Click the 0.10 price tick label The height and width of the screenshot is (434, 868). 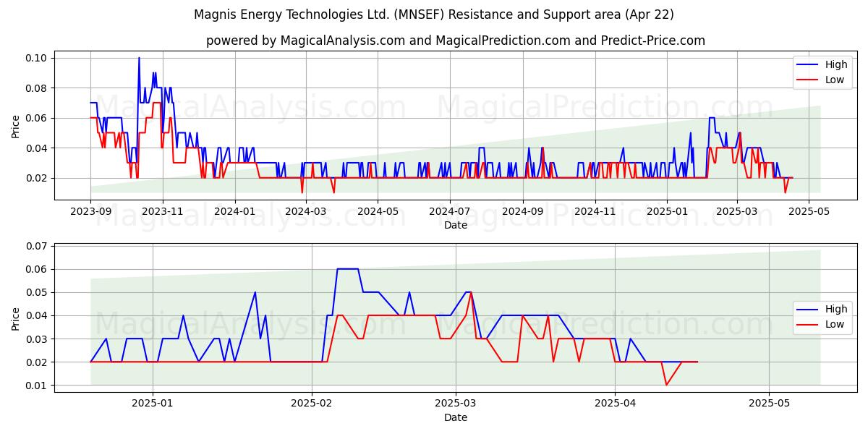coord(36,58)
